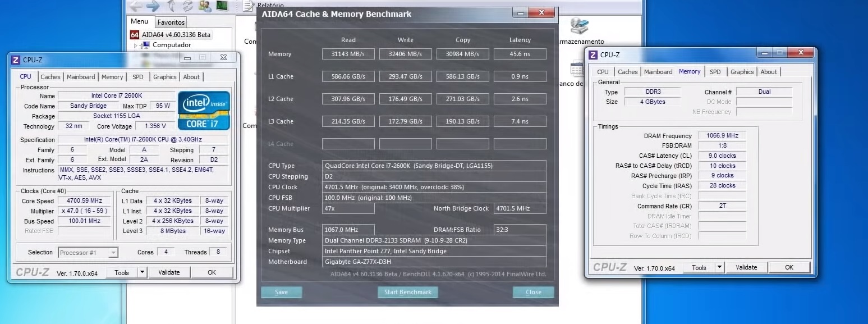Viewport: 868px width, 324px height.
Task: Click Core Voltage value 1.356 V
Action: point(155,126)
